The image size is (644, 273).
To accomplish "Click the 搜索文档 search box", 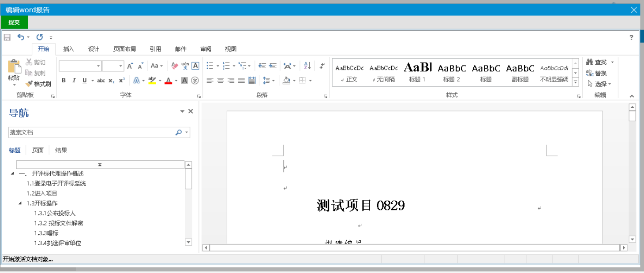I will point(91,132).
